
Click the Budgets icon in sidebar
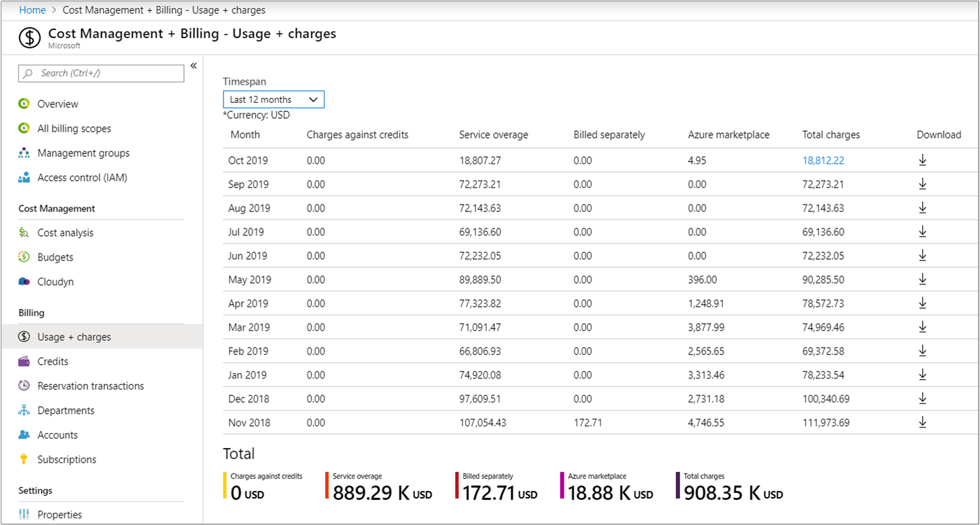click(x=24, y=257)
